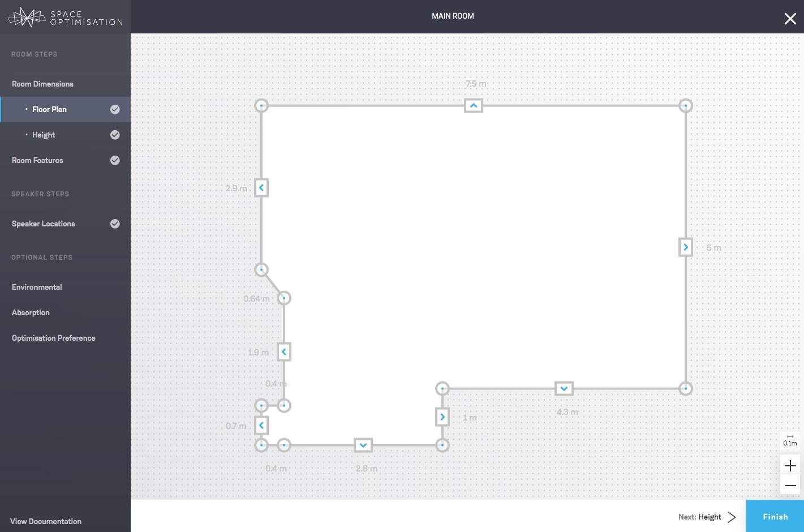804x532 pixels.
Task: Click left-arrow handle on 1.9 m wall
Action: [x=284, y=351]
